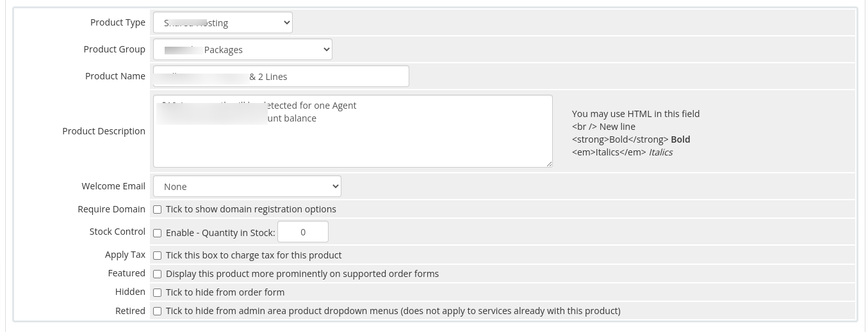Expand the Welcome Email dropdown

coord(247,186)
